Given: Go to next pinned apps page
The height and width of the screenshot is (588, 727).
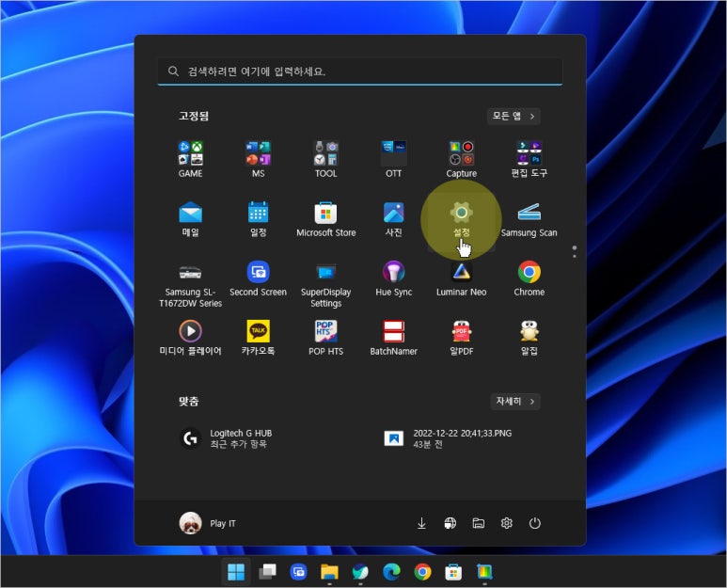Looking at the screenshot, I should pyautogui.click(x=575, y=256).
